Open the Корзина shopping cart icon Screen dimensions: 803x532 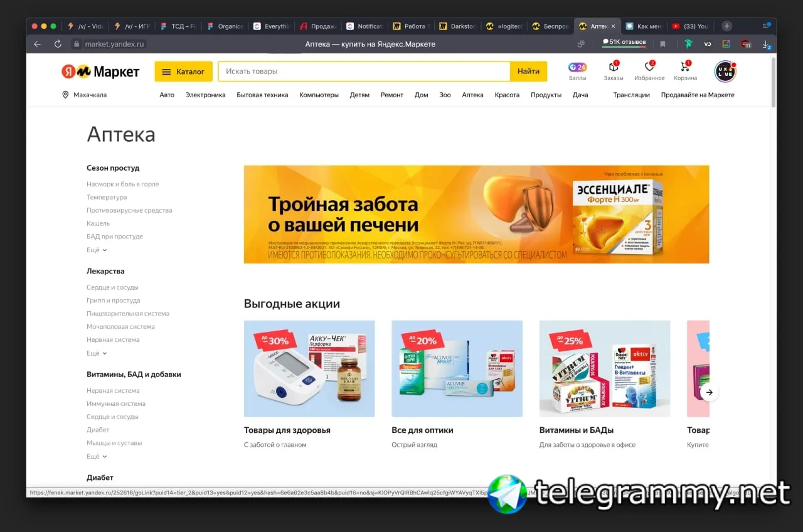pyautogui.click(x=685, y=67)
